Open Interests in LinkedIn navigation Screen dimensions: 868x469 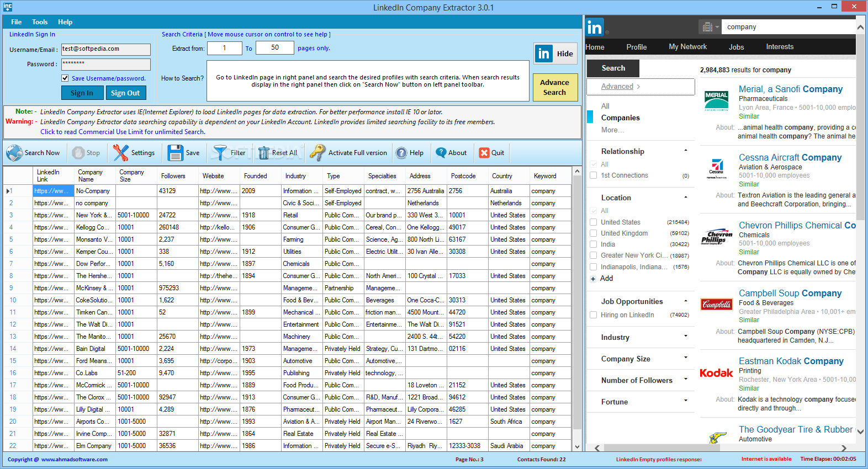(780, 47)
